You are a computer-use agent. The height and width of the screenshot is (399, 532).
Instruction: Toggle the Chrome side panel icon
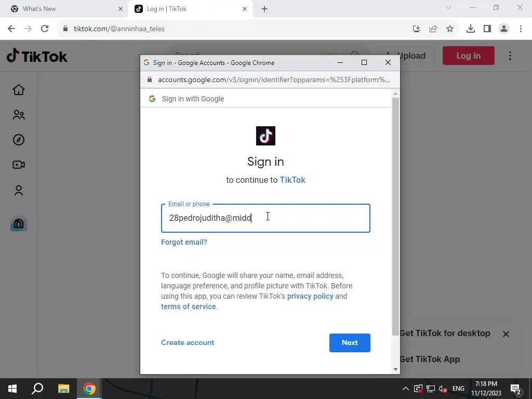(487, 29)
